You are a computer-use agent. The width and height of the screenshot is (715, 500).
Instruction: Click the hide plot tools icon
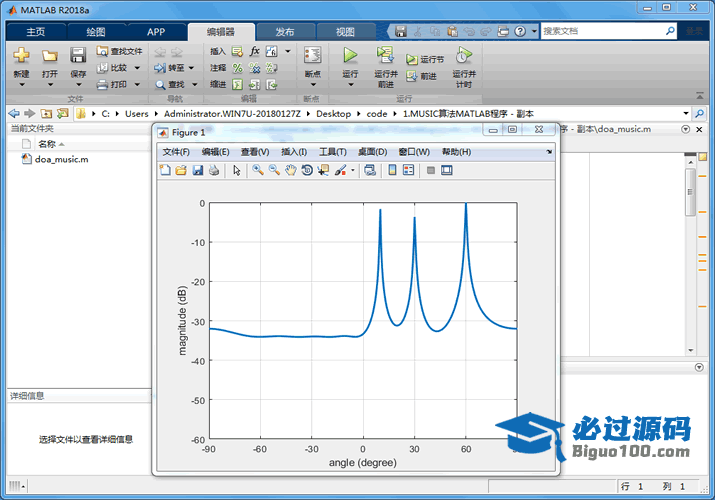pos(430,170)
